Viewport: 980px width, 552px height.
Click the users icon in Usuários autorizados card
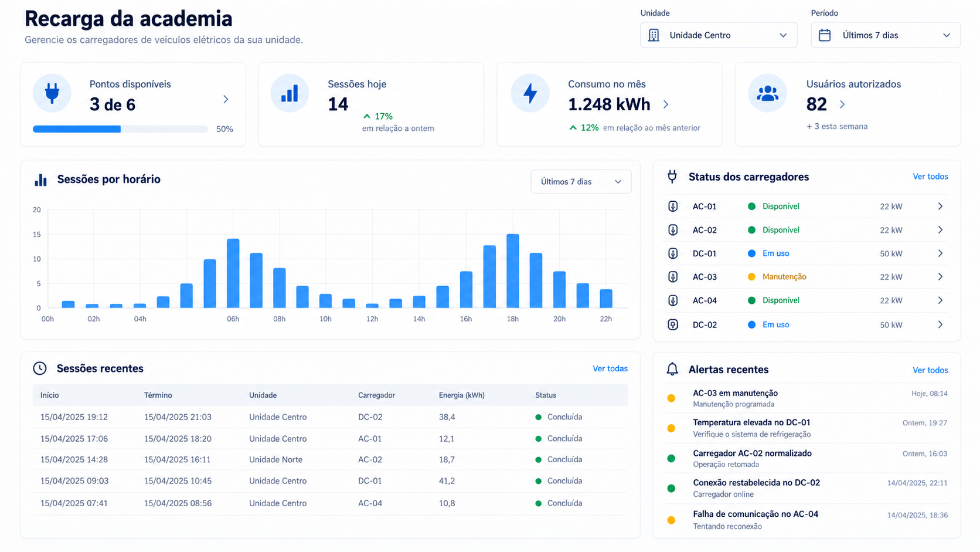[767, 93]
